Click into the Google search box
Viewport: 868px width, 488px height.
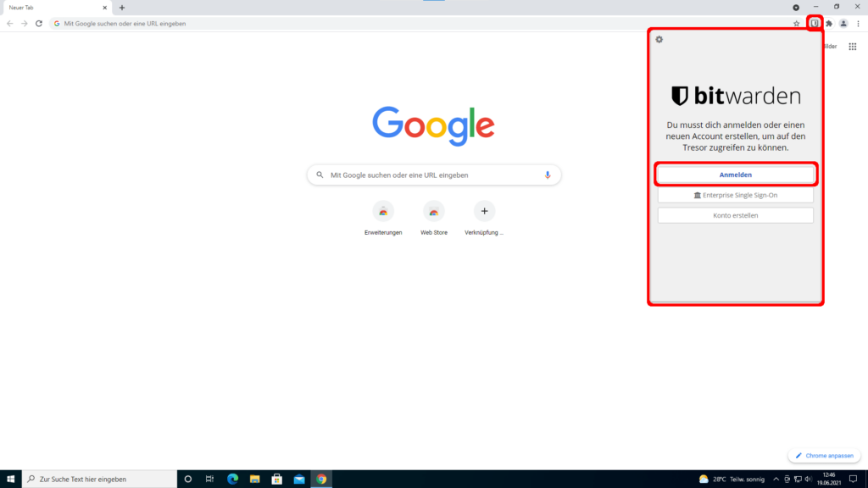[x=434, y=175]
